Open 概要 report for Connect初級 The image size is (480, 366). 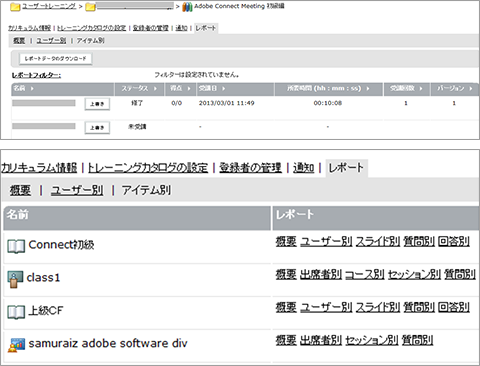tap(286, 241)
